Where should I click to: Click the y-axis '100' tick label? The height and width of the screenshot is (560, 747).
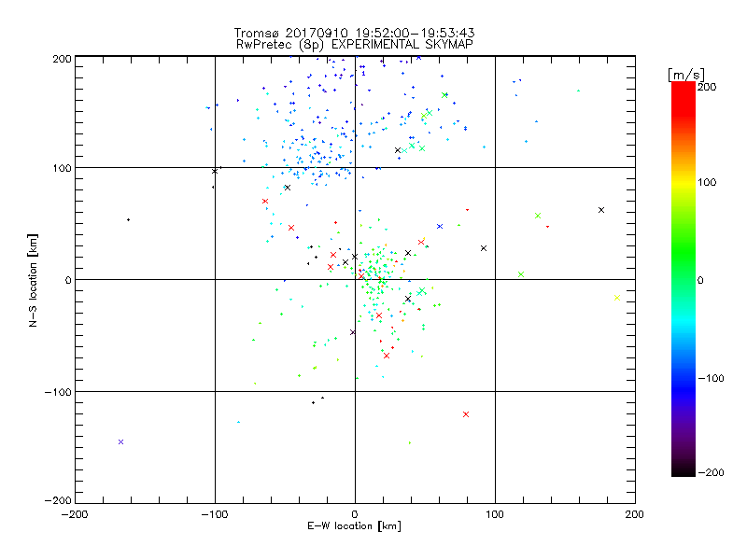click(x=62, y=168)
